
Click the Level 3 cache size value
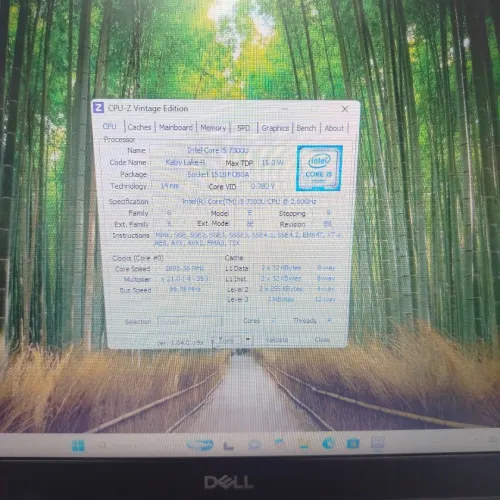pyautogui.click(x=281, y=299)
